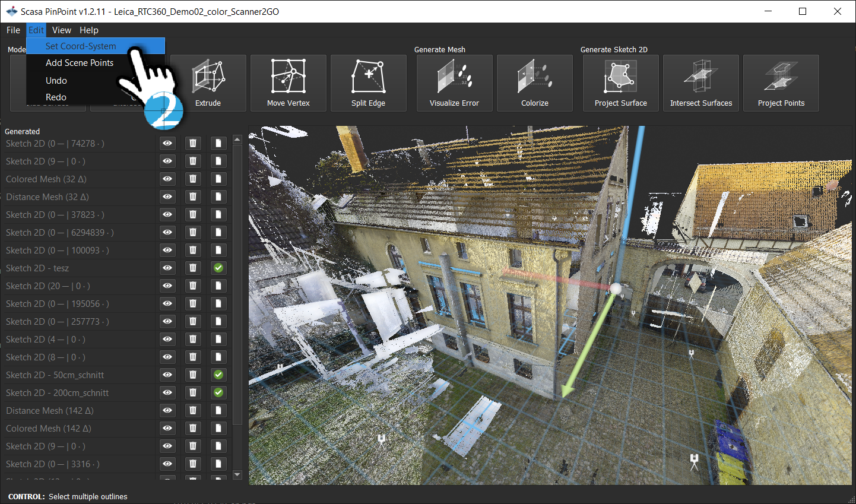Screen dimensions: 856x504
Task: Select the Move Vertex tool
Action: click(288, 83)
